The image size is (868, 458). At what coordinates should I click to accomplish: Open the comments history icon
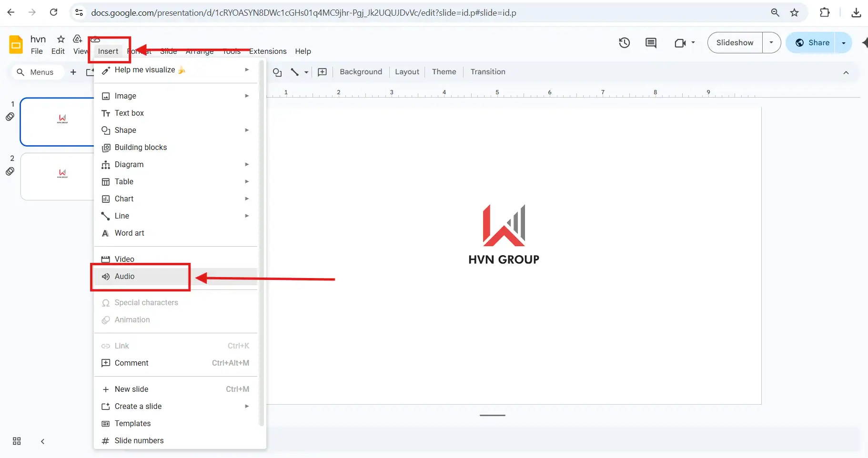[651, 43]
